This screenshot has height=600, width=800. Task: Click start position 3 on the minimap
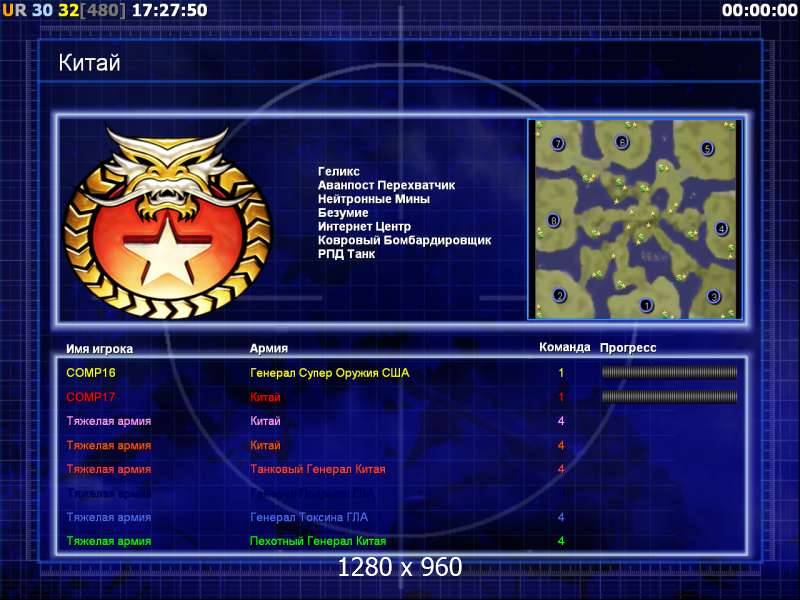click(713, 296)
